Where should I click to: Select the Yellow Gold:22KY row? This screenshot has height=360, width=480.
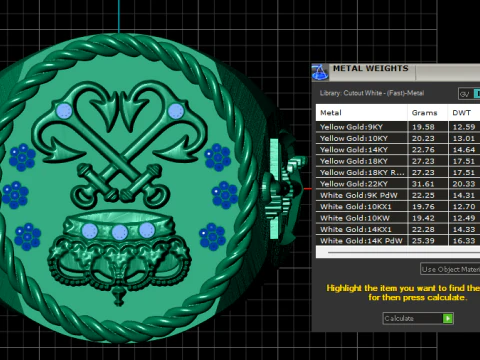pyautogui.click(x=398, y=184)
